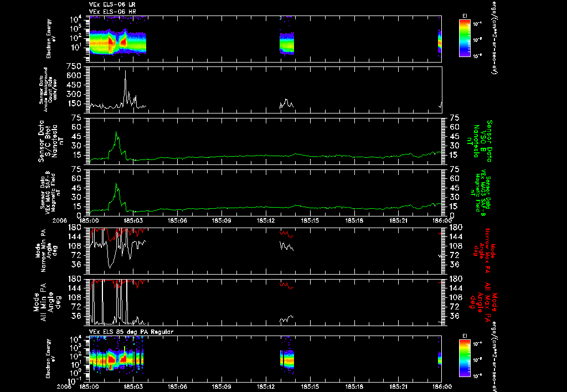Click the mid-day segment in 85 deg PA spectrogram
The image size is (567, 392).
tap(287, 359)
